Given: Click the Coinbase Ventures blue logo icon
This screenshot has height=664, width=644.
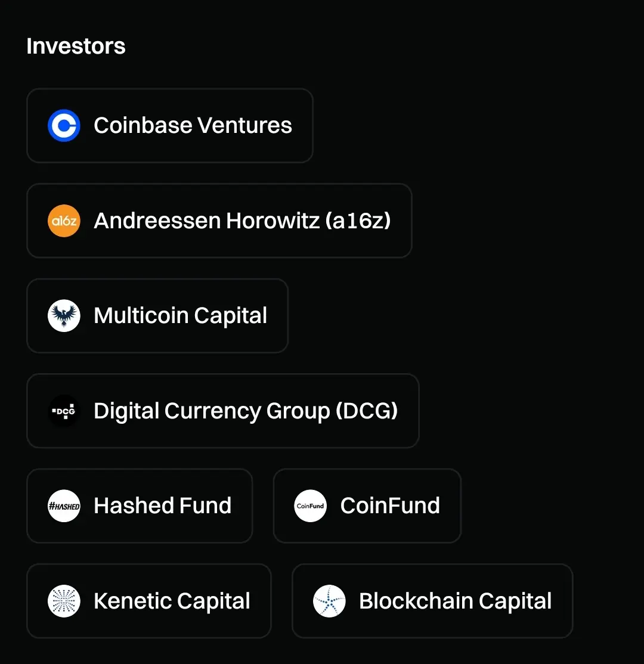Looking at the screenshot, I should (x=64, y=126).
